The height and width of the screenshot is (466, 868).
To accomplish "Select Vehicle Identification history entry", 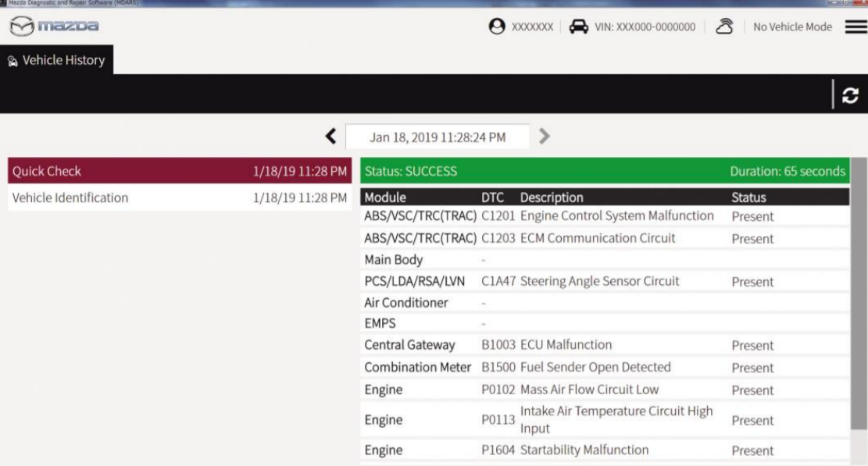I will (x=178, y=198).
